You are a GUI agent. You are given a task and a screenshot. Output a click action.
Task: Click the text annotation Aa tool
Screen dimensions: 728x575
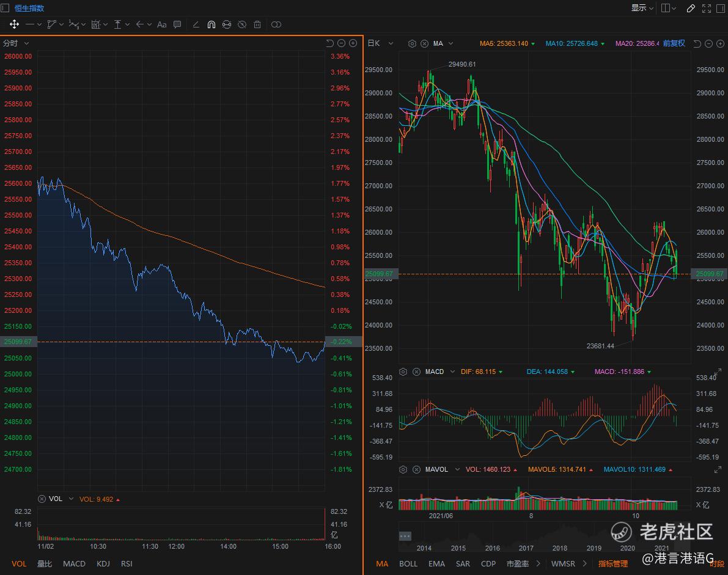point(161,24)
